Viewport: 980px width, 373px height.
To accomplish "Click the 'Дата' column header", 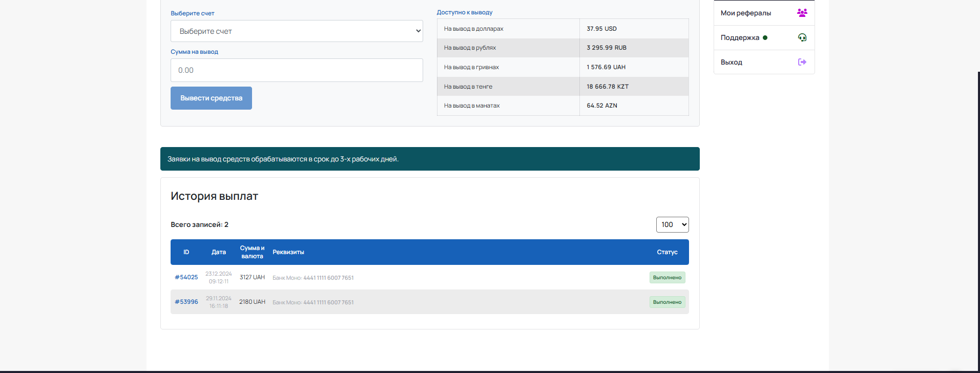I will pos(219,252).
